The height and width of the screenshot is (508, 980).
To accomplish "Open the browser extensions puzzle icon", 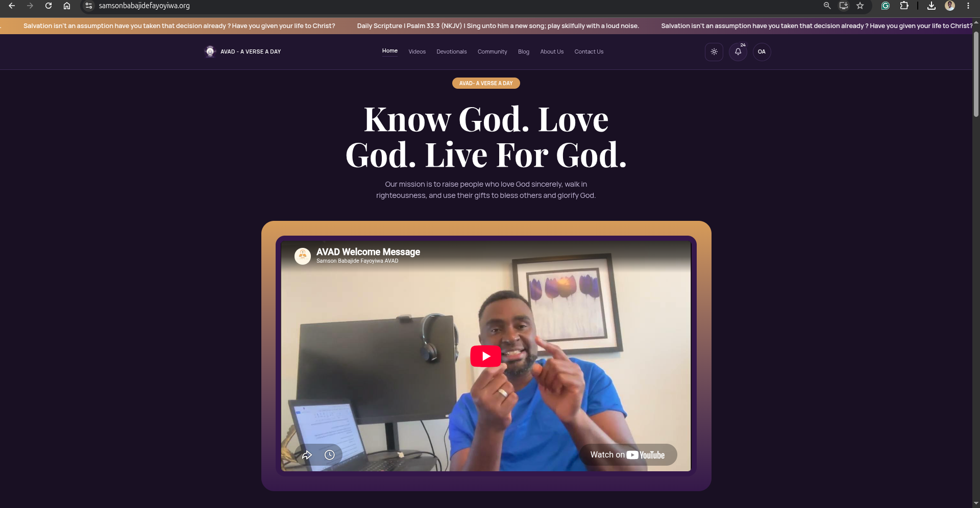I will pos(904,6).
